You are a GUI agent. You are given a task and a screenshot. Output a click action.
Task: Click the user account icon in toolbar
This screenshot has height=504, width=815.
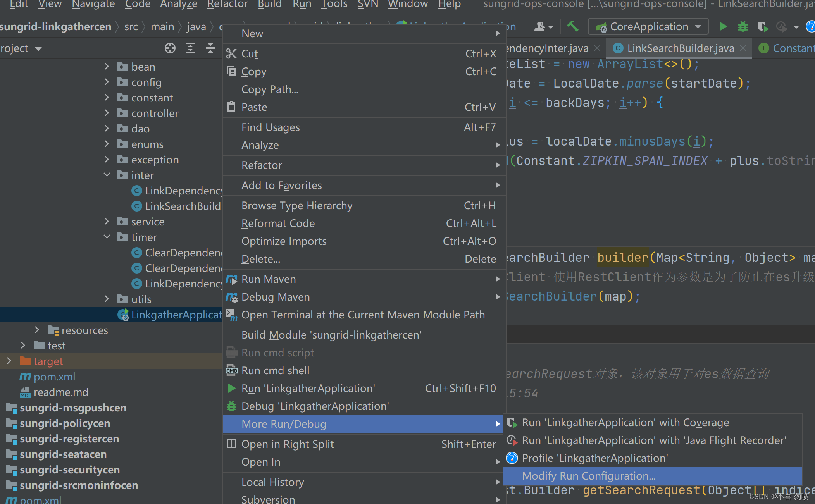click(544, 27)
